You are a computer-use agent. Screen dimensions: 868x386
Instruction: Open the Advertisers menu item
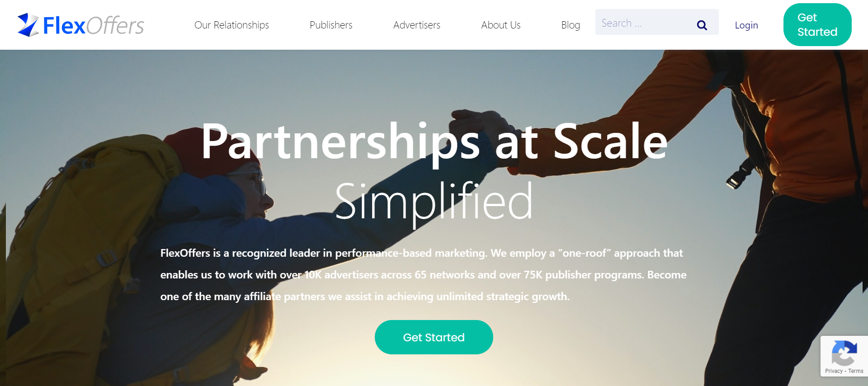point(417,25)
